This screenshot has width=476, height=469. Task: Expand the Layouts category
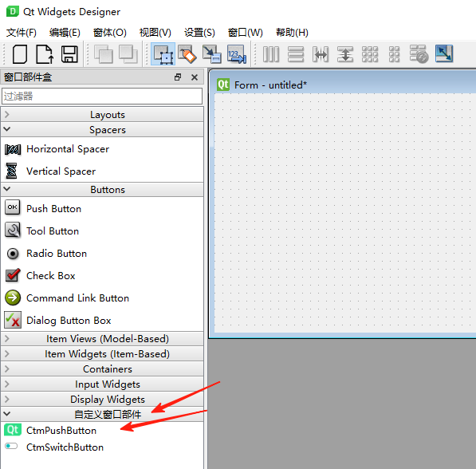pos(102,115)
